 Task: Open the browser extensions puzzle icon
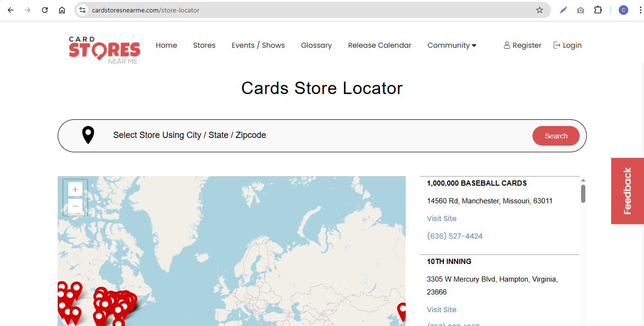(x=598, y=10)
